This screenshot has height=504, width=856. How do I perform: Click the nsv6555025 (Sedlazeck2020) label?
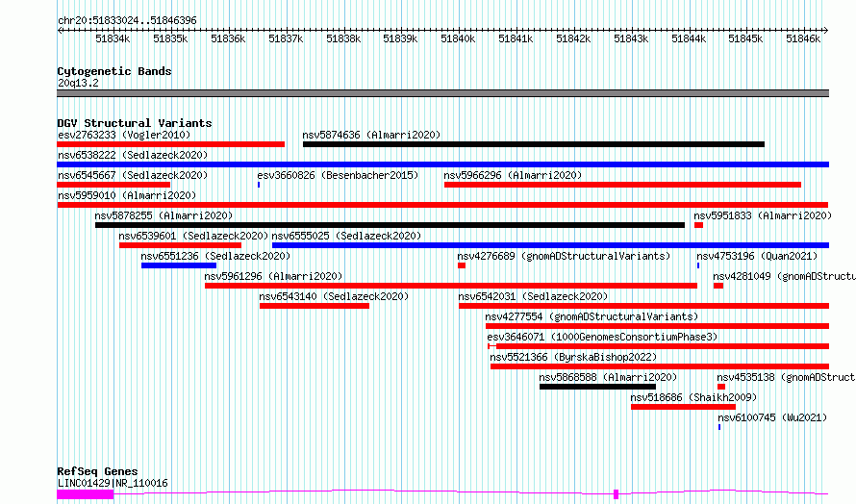tap(346, 236)
